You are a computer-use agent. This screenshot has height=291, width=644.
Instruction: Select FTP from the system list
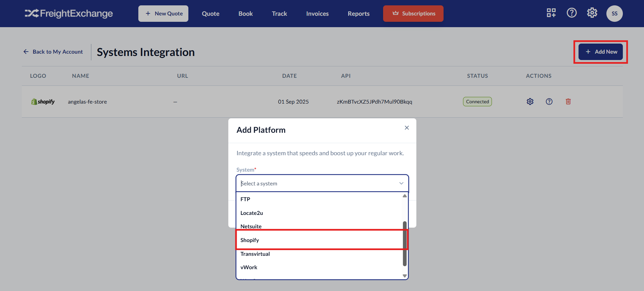[x=319, y=199]
